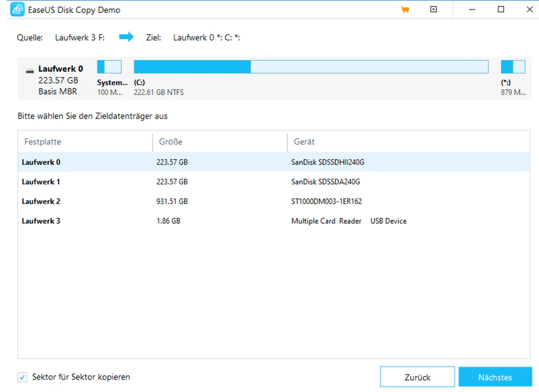
Task: Click the shopping cart purchase icon
Action: pyautogui.click(x=405, y=10)
